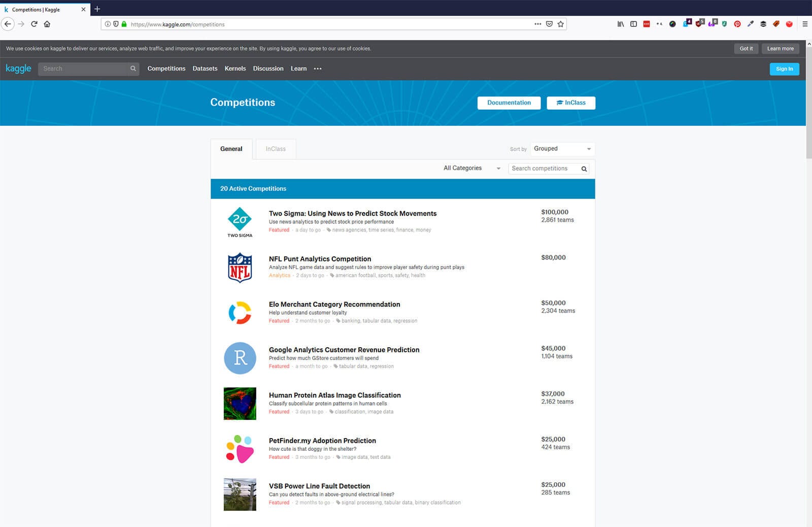This screenshot has width=812, height=527.
Task: Click the Kaggle logo in the navbar
Action: [18, 69]
